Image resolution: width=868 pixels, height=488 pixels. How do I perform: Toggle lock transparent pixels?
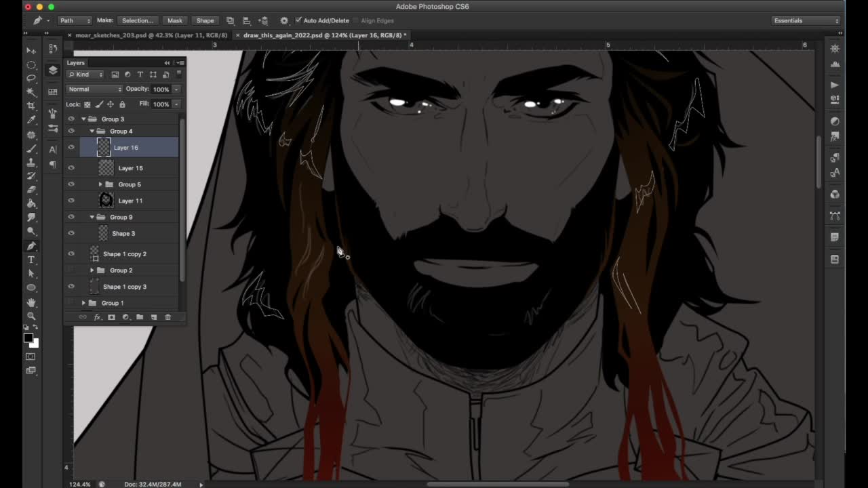click(x=87, y=104)
